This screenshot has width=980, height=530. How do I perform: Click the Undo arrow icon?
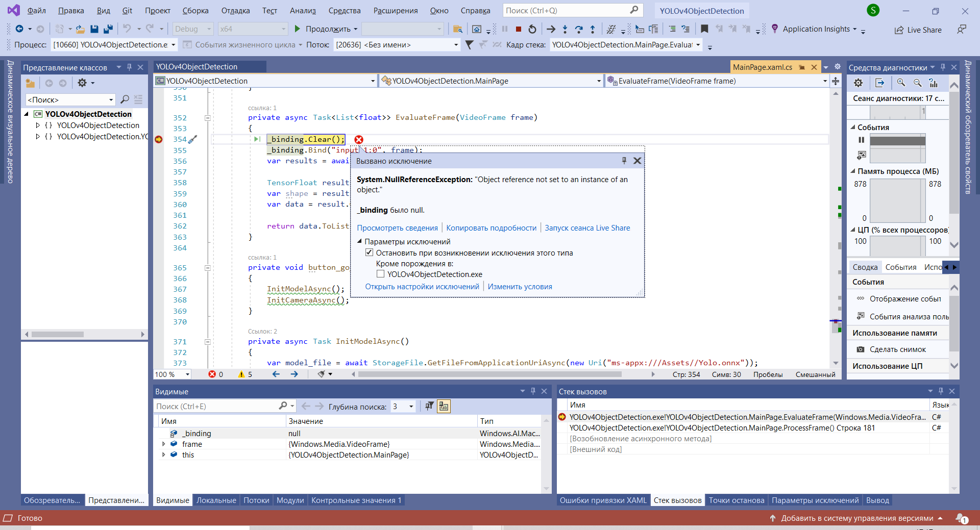coord(127,29)
